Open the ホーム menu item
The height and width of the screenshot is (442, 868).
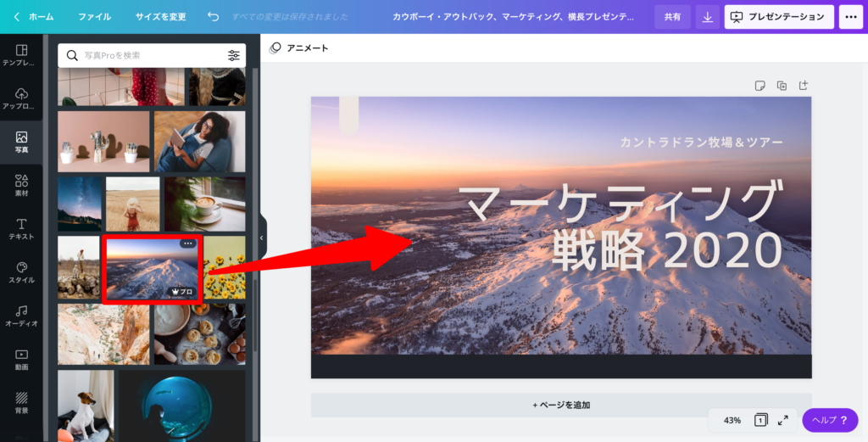point(42,17)
